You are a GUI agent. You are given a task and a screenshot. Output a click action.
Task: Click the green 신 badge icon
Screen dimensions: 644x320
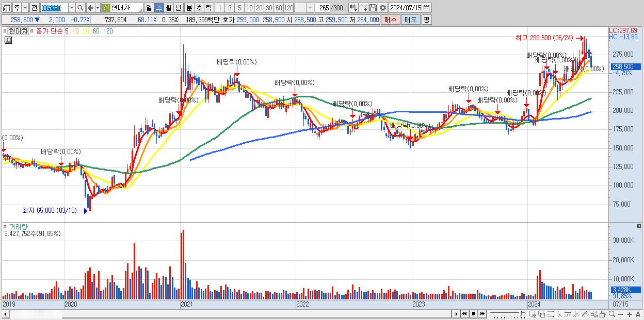coord(106,8)
